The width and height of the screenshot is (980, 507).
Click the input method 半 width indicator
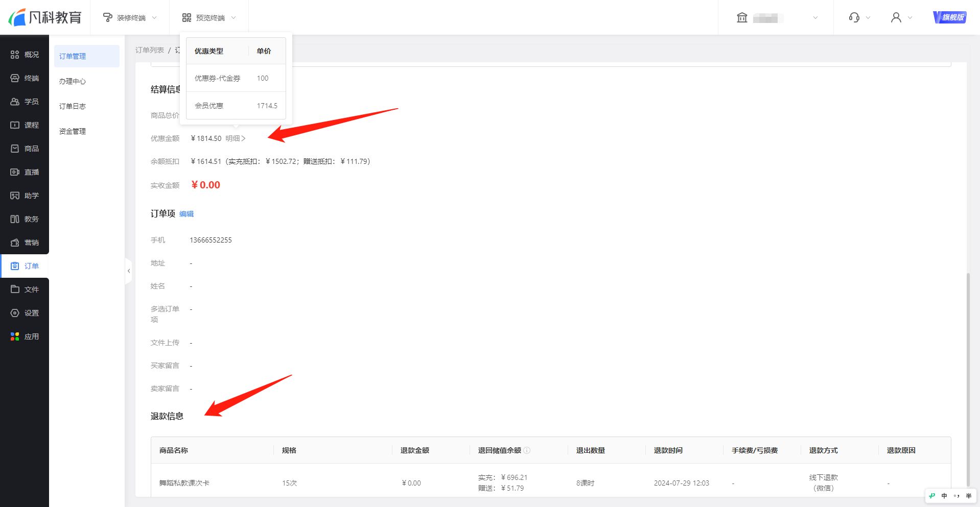[969, 496]
